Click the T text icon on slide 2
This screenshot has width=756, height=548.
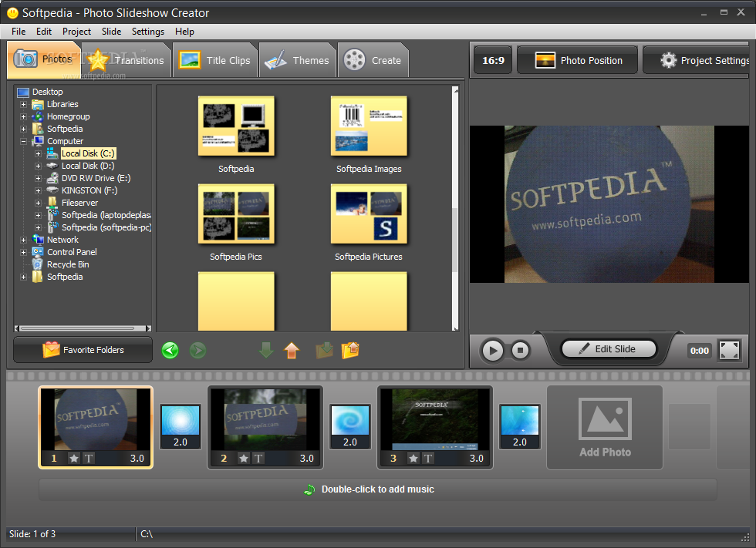(258, 458)
